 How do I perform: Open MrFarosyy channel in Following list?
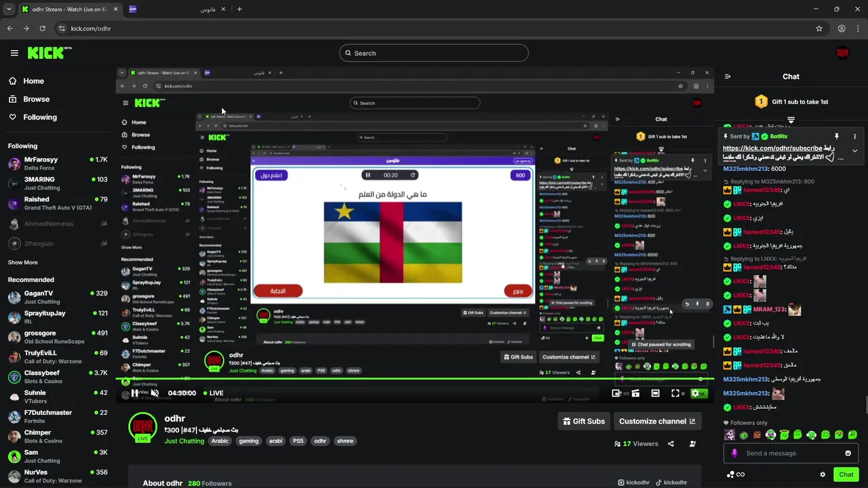tap(58, 163)
